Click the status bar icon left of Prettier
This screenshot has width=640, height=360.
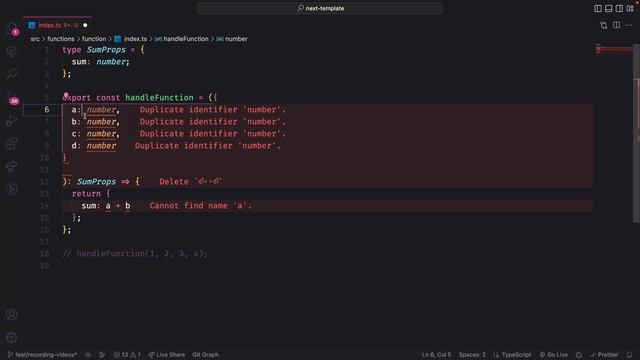click(x=579, y=355)
